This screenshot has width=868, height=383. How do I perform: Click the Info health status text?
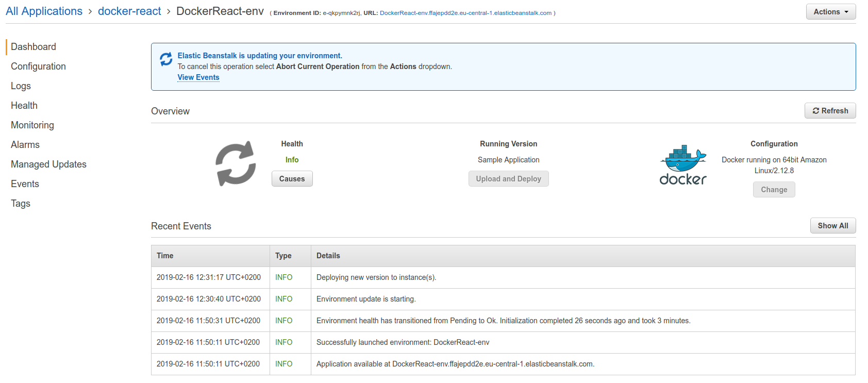coord(292,160)
